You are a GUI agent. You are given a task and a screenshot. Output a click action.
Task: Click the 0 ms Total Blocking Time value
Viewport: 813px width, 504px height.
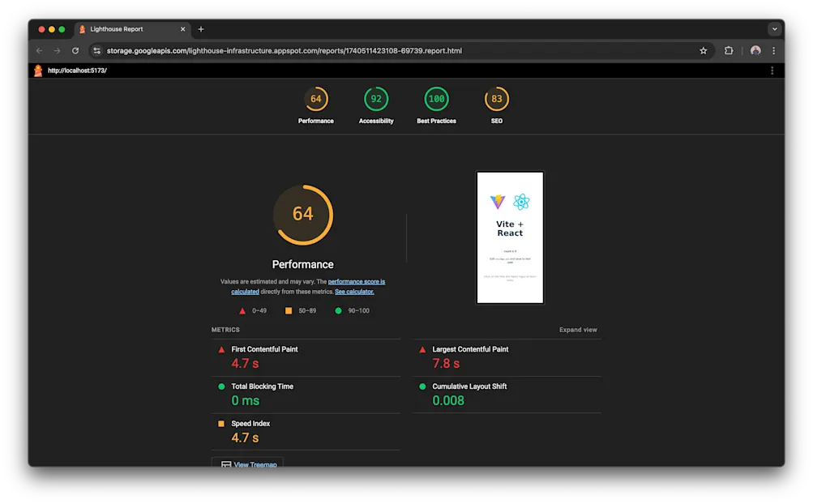point(246,401)
